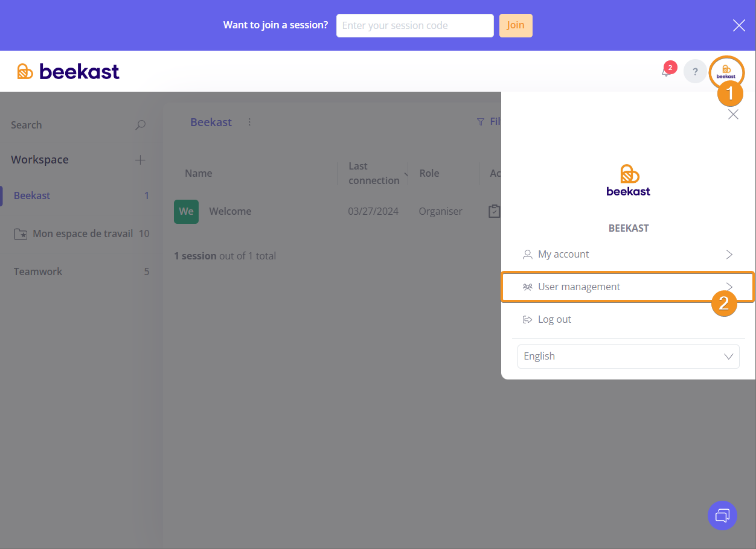Click the filter funnel icon
The height and width of the screenshot is (549, 756).
point(481,122)
